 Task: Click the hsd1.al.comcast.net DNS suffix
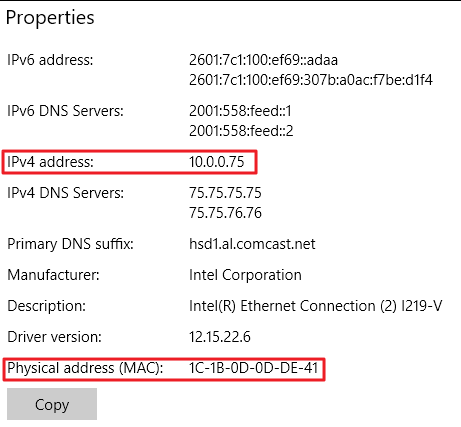[252, 244]
